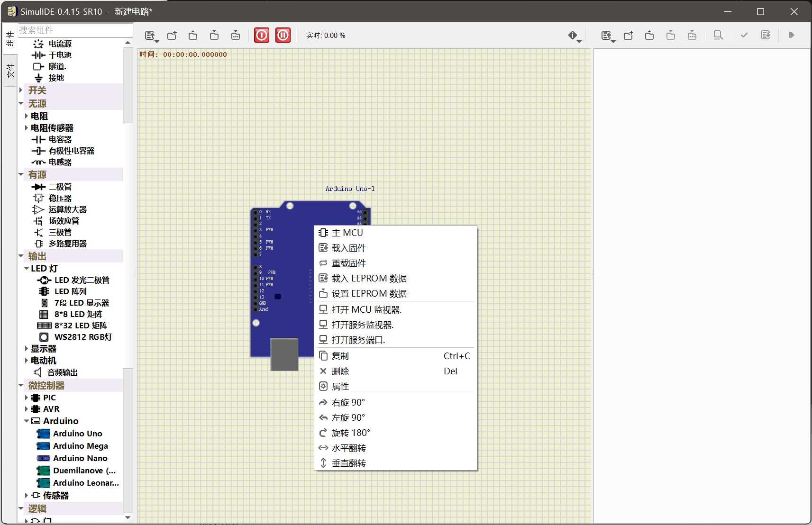This screenshot has height=525, width=812.
Task: Expand the PIC microcontroller group
Action: [x=27, y=398]
